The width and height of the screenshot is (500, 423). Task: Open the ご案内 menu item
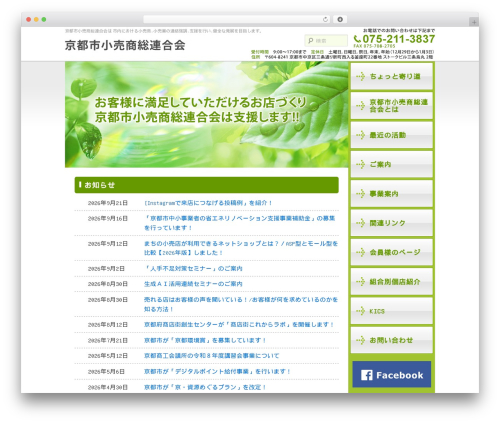[x=392, y=164]
